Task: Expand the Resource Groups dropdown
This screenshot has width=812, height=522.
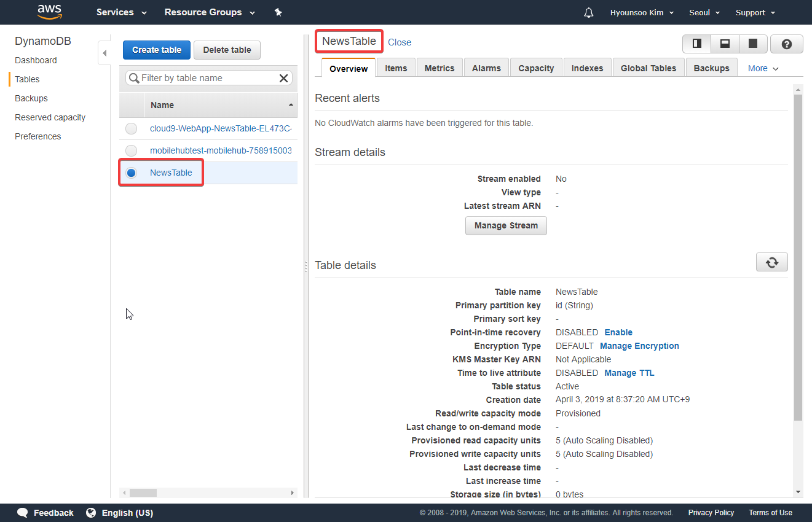Action: point(210,12)
